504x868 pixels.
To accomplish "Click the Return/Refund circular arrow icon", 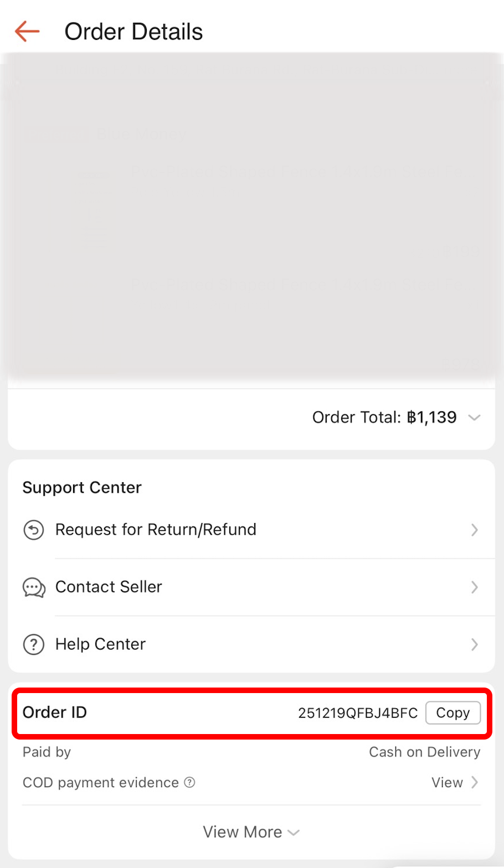I will (33, 530).
